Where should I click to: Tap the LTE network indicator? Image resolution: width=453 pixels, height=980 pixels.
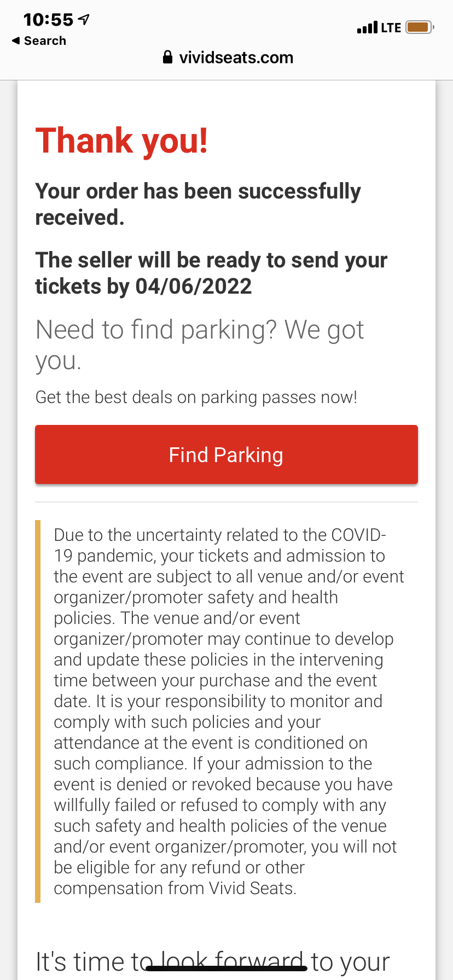(391, 28)
